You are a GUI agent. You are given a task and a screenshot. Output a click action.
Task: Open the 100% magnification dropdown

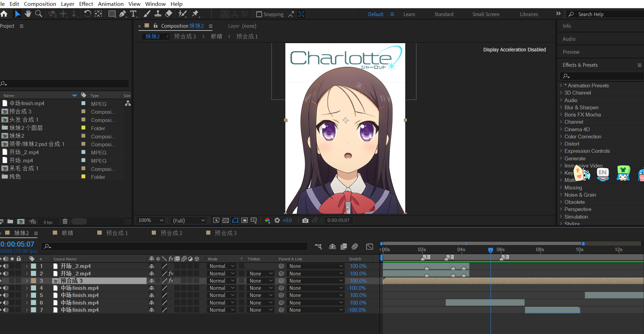151,220
